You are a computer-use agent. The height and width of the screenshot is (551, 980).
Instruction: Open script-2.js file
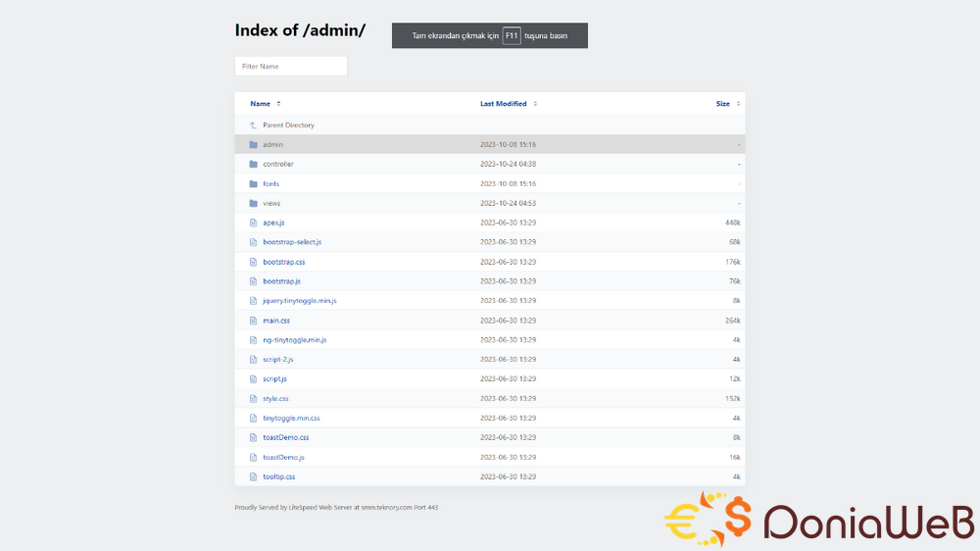coord(277,360)
